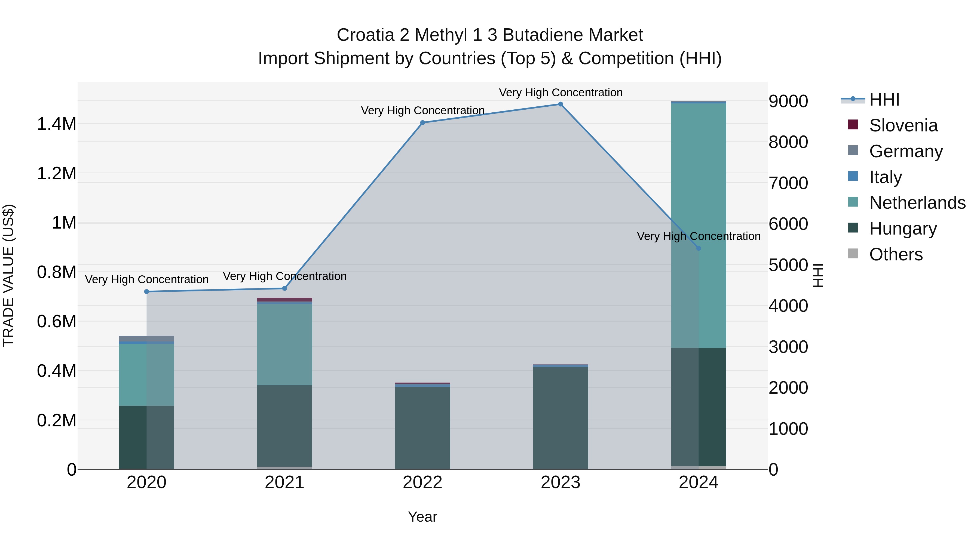
Task: Click the Italy blue color swatch
Action: pos(853,176)
